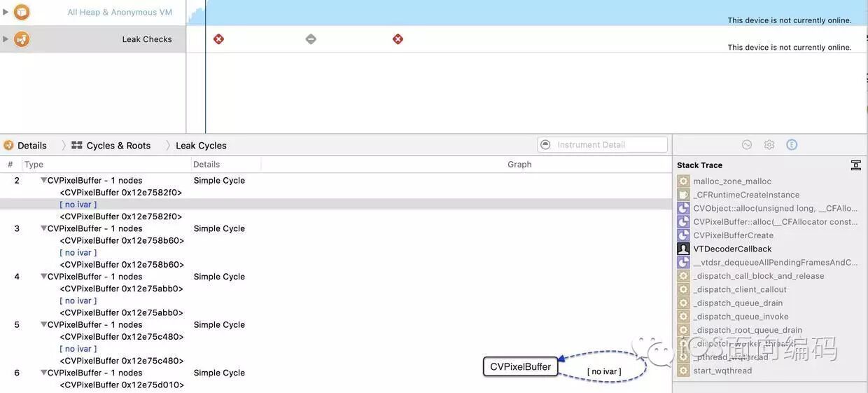Select _CFRuntimeCreateInstance stack frame
The image size is (868, 393).
pyautogui.click(x=746, y=195)
